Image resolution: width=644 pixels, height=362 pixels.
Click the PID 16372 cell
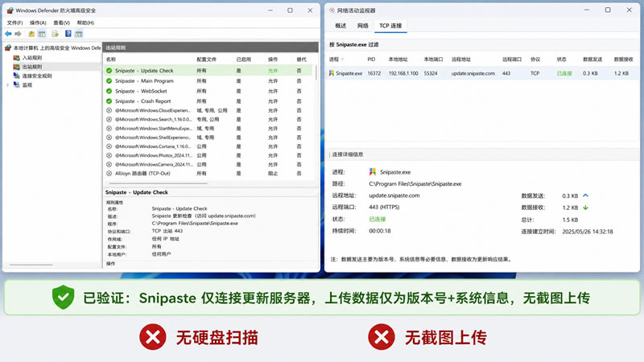374,73
